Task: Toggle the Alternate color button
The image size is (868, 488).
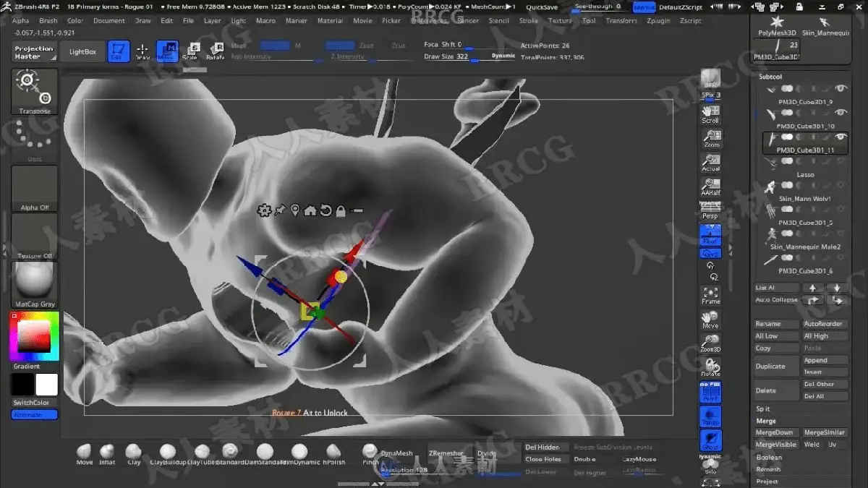Action: click(x=35, y=415)
